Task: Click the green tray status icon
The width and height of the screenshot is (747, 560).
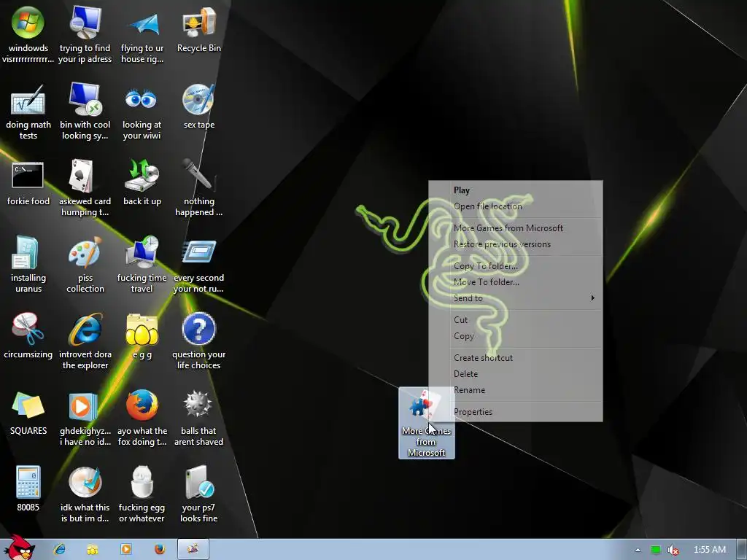Action: point(656,550)
